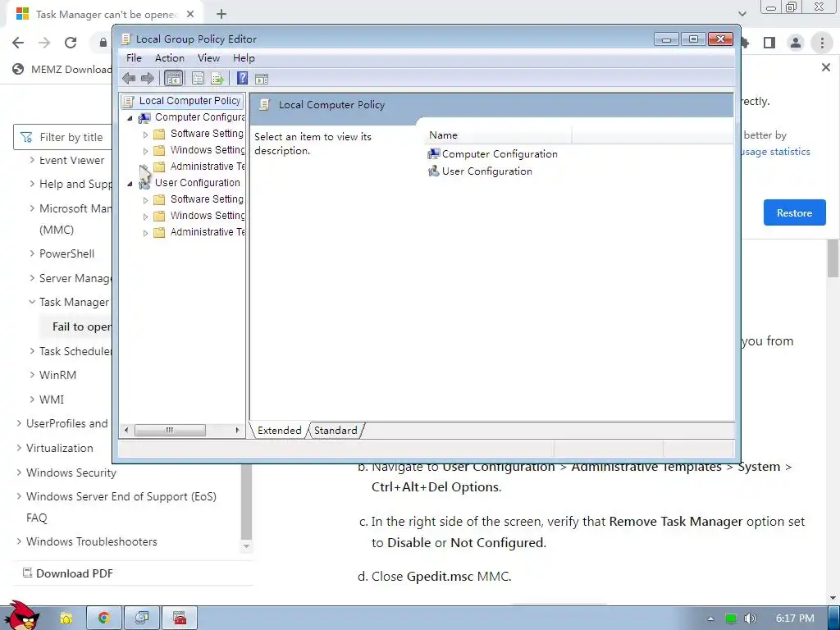Click the Download PDF icon link
Screen dimensions: 840x630
coord(27,573)
